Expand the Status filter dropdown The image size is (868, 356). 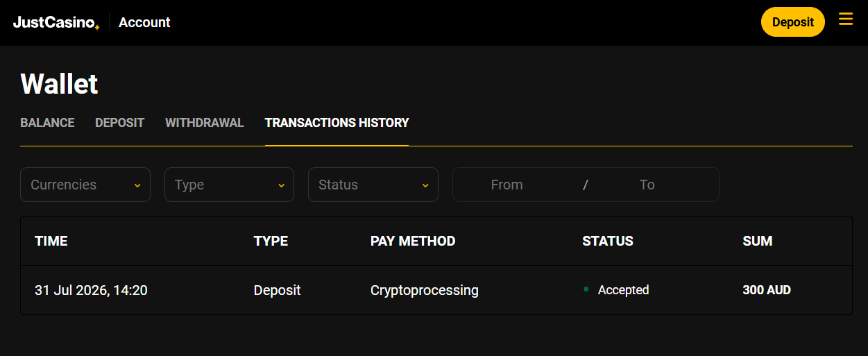(373, 185)
